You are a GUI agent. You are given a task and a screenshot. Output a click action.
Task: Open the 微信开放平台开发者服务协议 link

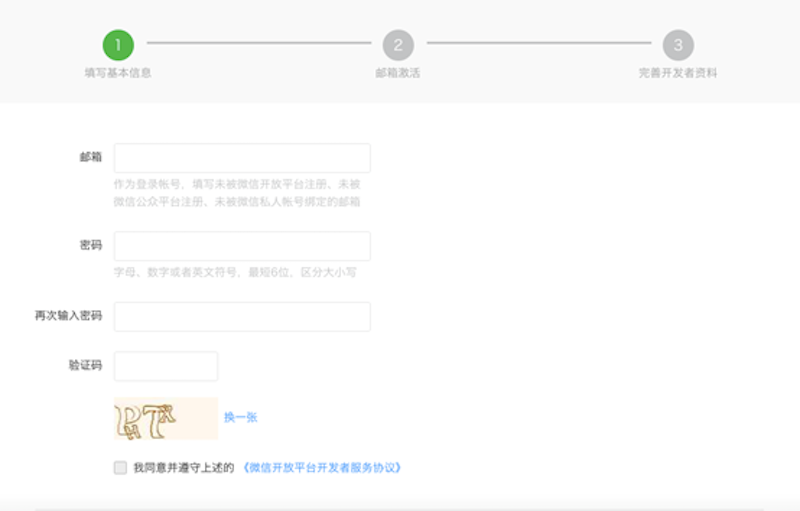[x=322, y=467]
